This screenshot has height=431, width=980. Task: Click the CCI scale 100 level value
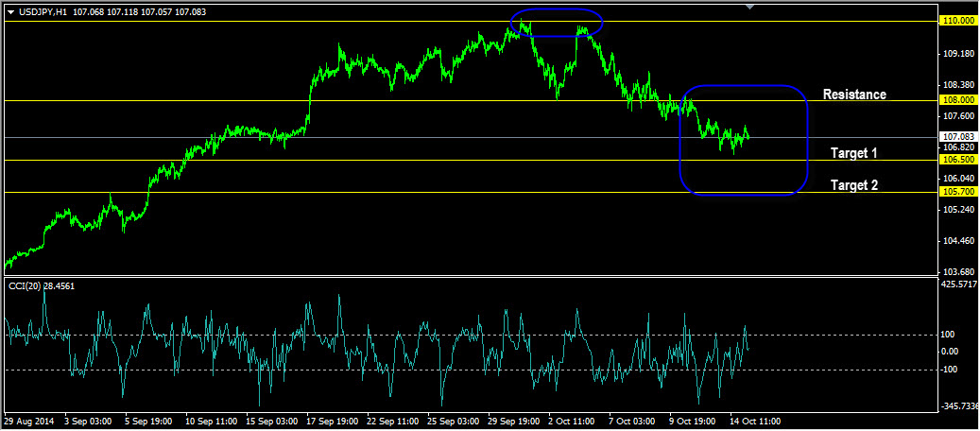tap(950, 335)
